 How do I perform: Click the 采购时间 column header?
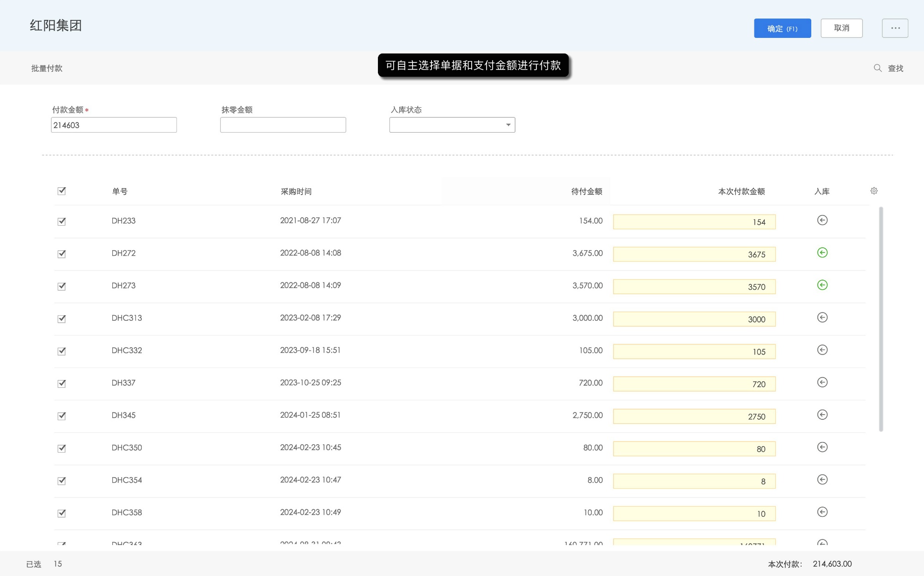pos(296,191)
